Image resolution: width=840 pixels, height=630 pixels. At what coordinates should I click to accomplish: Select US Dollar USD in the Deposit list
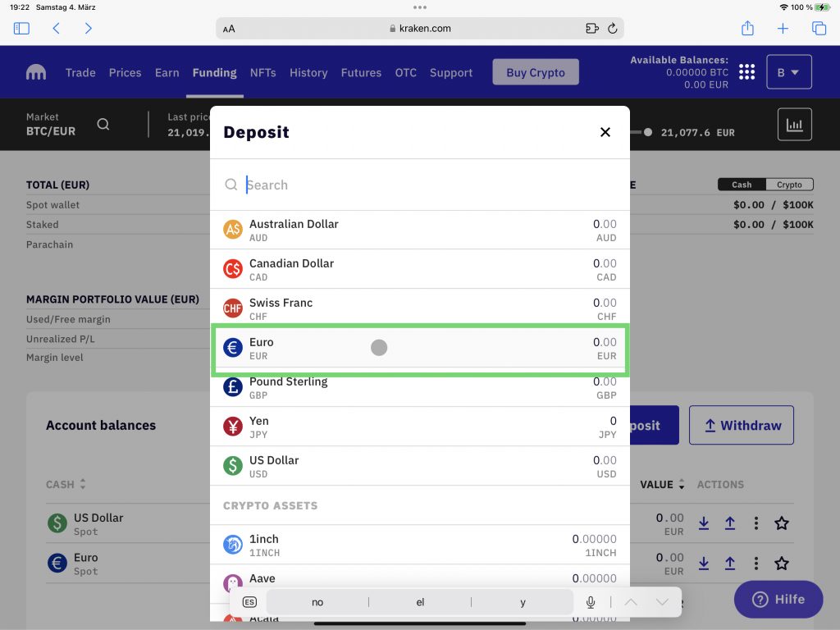coord(420,466)
